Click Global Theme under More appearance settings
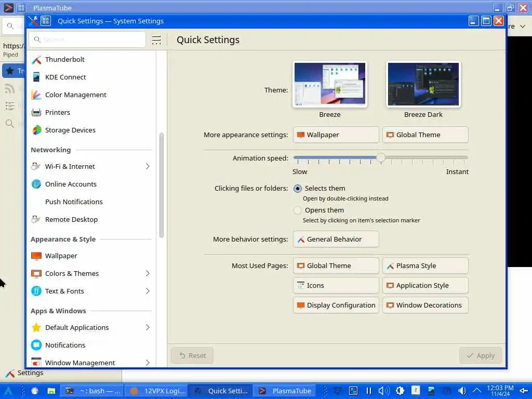 click(x=425, y=135)
